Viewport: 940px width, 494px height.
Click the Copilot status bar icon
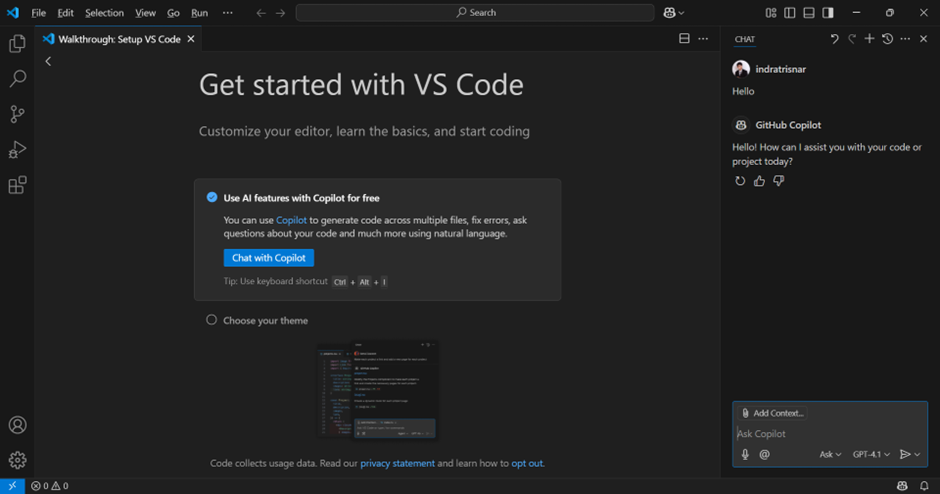(902, 486)
